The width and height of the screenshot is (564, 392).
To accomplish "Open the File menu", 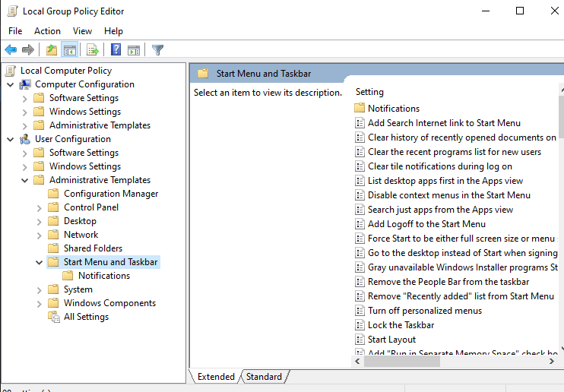I will point(15,31).
